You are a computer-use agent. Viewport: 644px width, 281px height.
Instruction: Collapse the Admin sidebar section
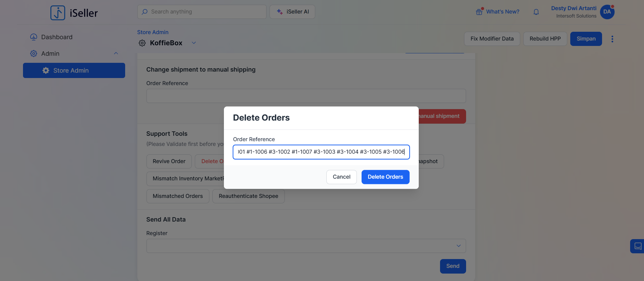pos(116,53)
